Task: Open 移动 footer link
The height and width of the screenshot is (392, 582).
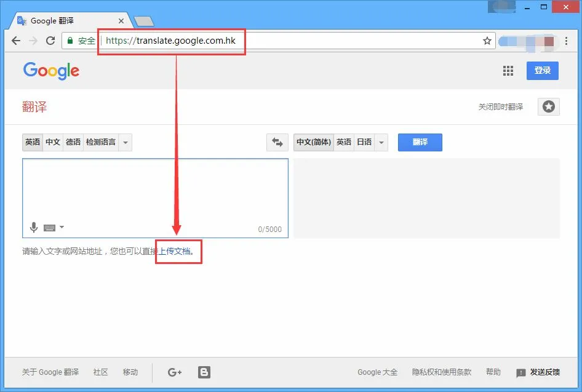Action: click(130, 372)
